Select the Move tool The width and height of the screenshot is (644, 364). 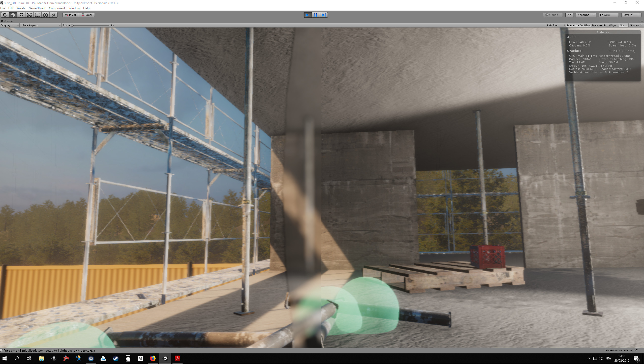tap(13, 15)
